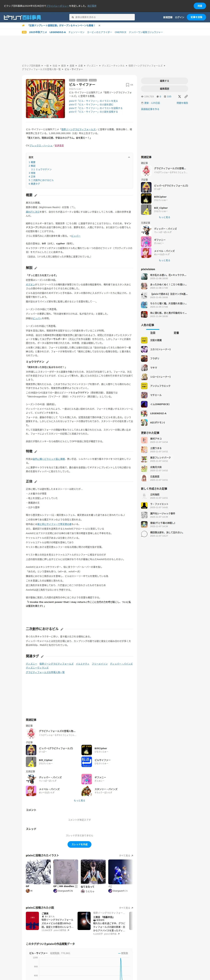Viewport: 210px width, 980px height.
Task: Open the ピクシブ百科事典 site logo
Action: click(x=22, y=17)
